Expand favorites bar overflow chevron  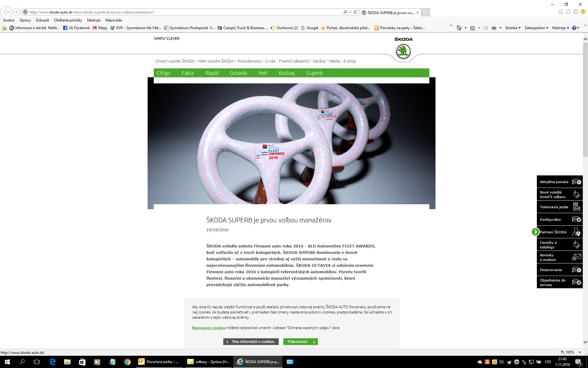(x=451, y=26)
